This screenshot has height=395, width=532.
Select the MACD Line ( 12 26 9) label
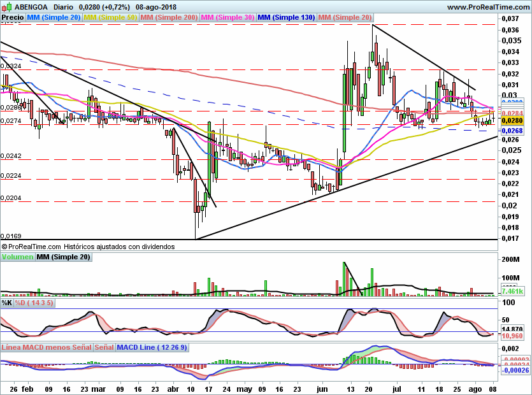[x=152, y=347]
